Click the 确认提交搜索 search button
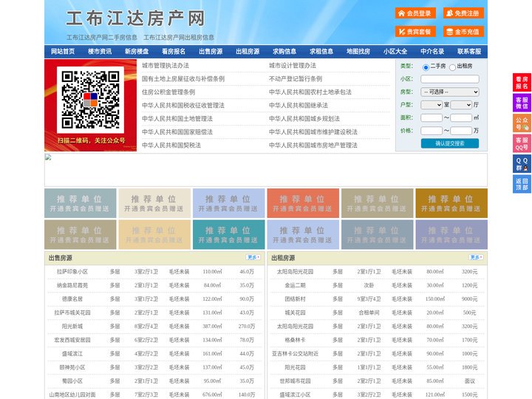 click(450, 143)
